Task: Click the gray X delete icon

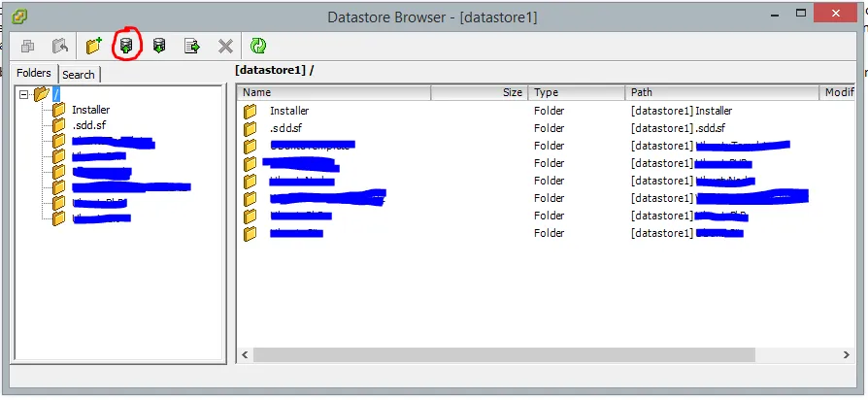Action: point(225,46)
